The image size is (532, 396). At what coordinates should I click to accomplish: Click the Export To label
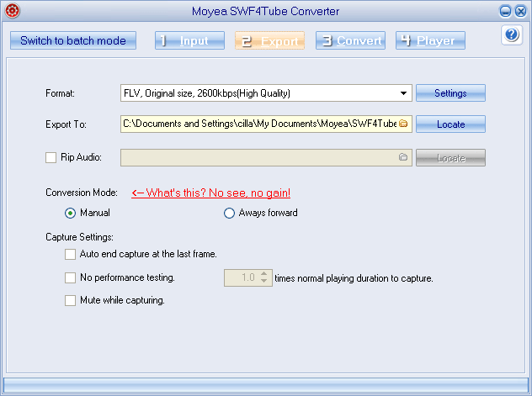(66, 124)
